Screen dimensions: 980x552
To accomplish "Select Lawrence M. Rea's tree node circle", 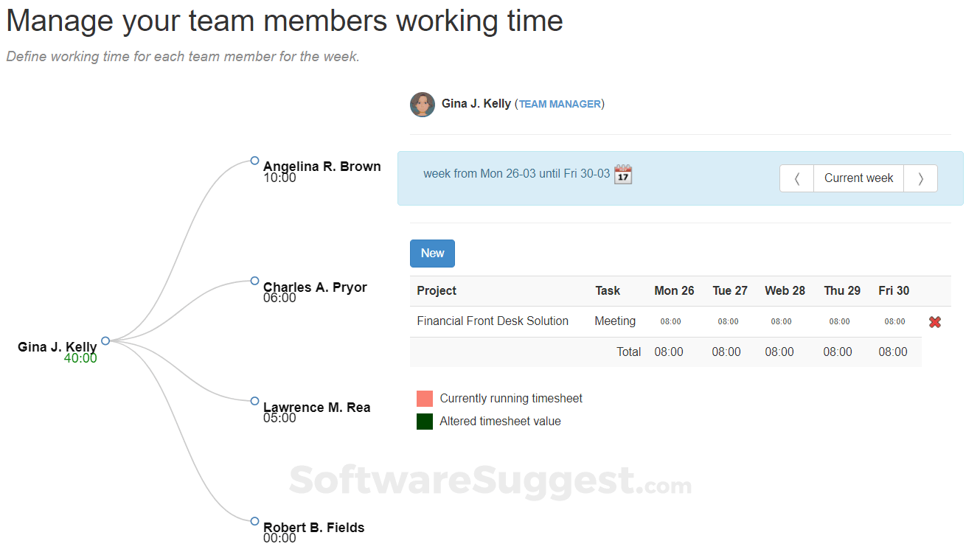I will (254, 401).
